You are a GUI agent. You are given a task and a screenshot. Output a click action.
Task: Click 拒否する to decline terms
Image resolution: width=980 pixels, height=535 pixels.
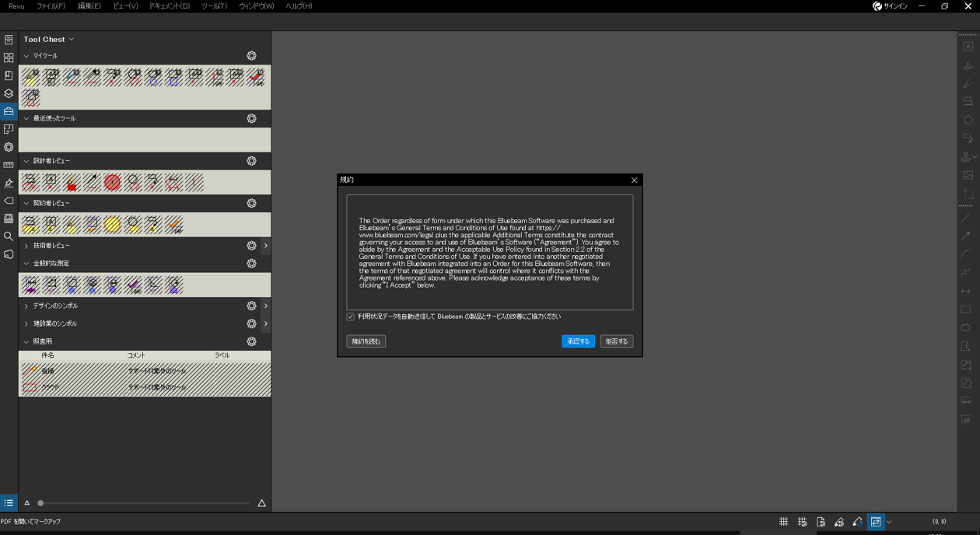click(x=616, y=341)
